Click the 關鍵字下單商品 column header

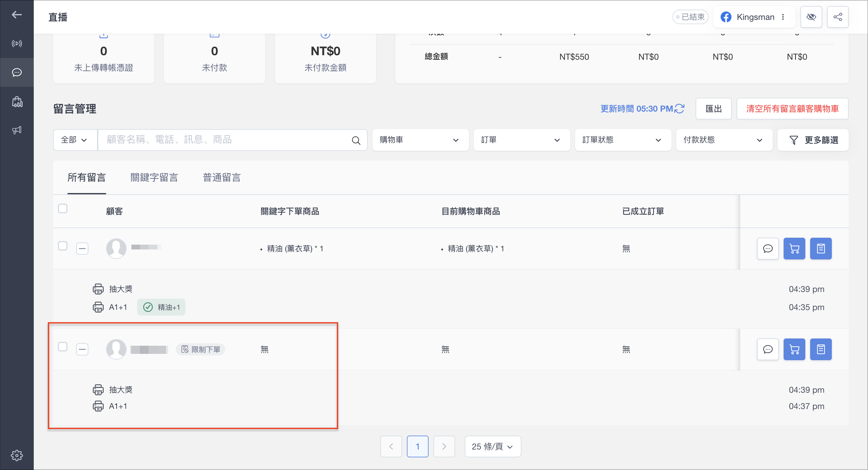point(290,211)
